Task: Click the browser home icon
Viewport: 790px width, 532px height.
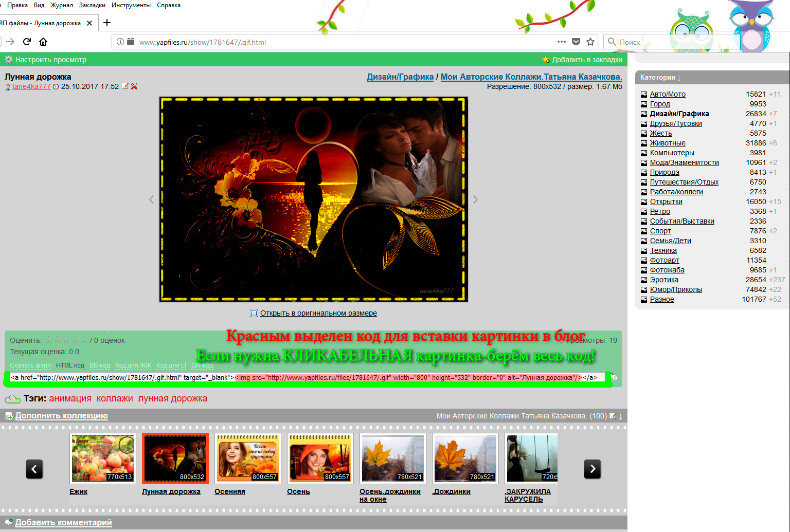Action: pyautogui.click(x=43, y=42)
